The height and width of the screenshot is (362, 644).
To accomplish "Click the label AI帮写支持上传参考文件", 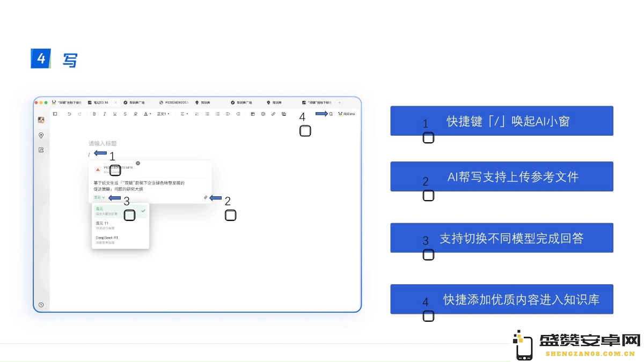I will click(x=513, y=177).
